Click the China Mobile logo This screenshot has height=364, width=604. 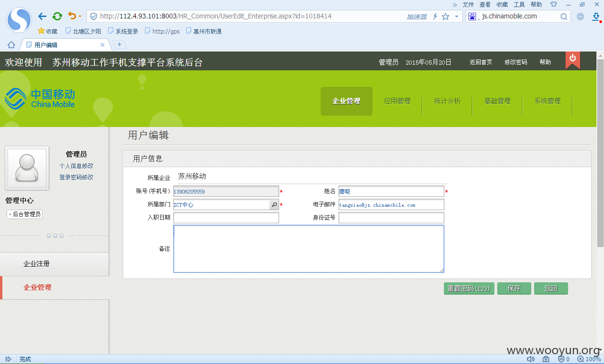click(40, 98)
